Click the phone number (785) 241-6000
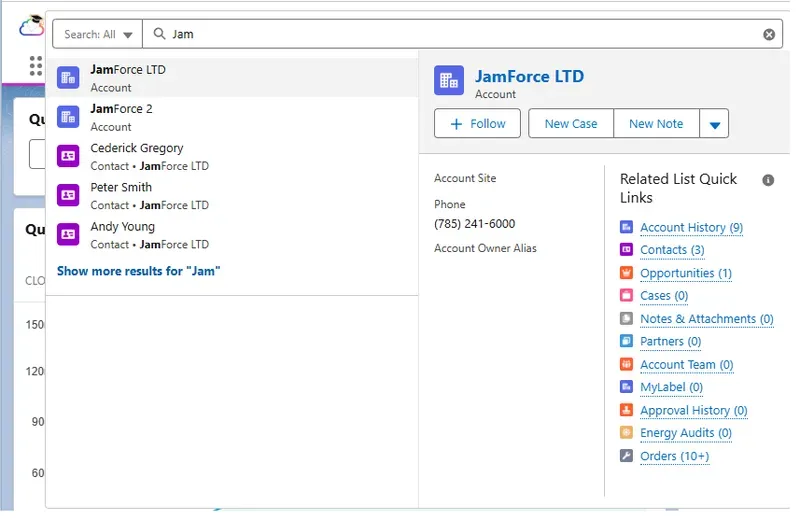This screenshot has height=520, width=800. coord(474,224)
